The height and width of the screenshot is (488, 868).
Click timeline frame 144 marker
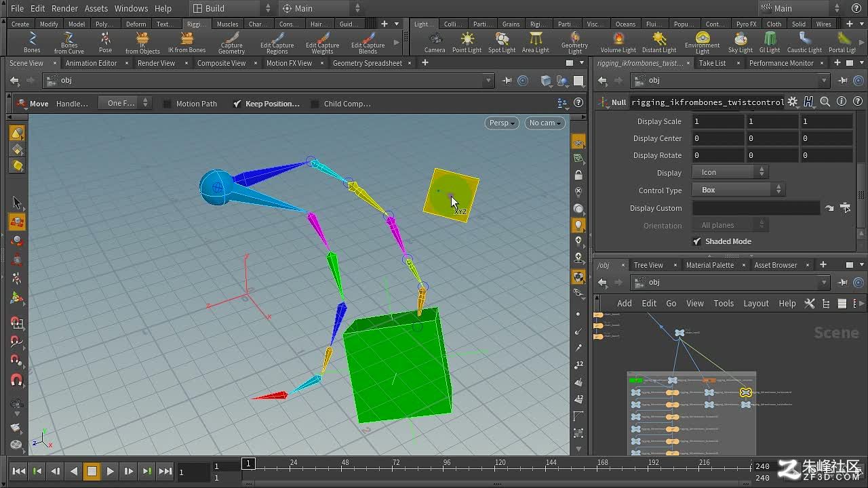point(551,463)
